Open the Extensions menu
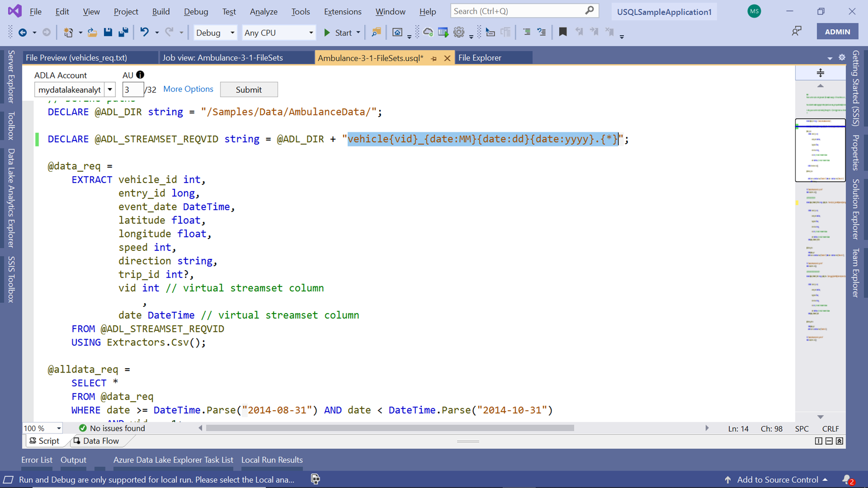The image size is (868, 488). [342, 12]
